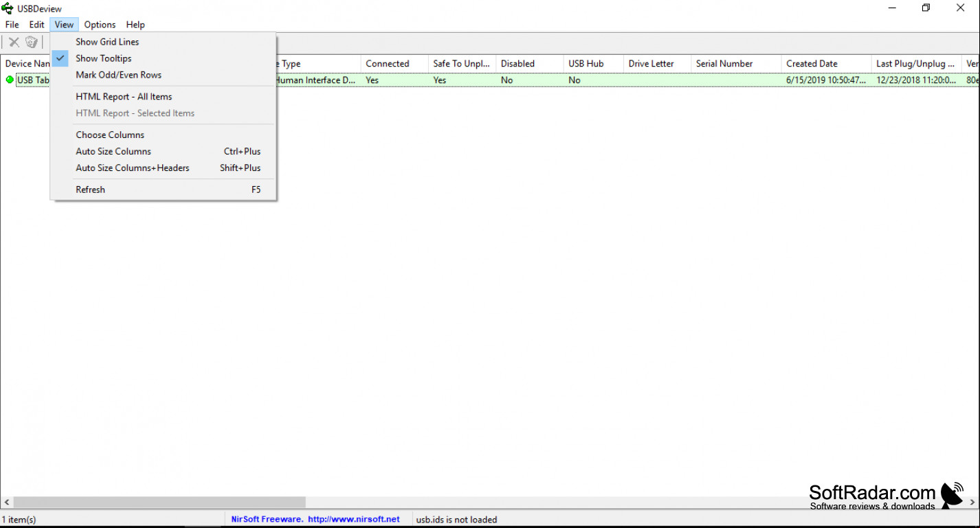Open the Help menu
Viewport: 980px width, 528px height.
[x=135, y=25]
